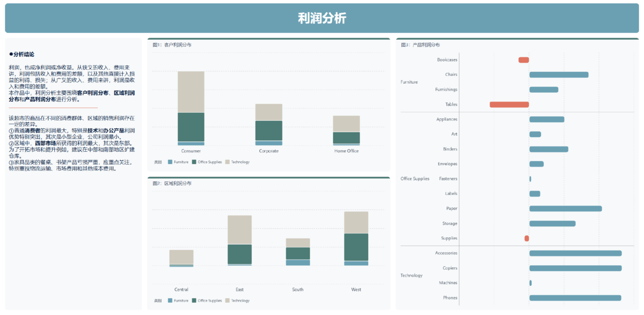Click Office Supplies legend swatch in customer profit chart
The width and height of the screenshot is (644, 315).
pos(194,162)
